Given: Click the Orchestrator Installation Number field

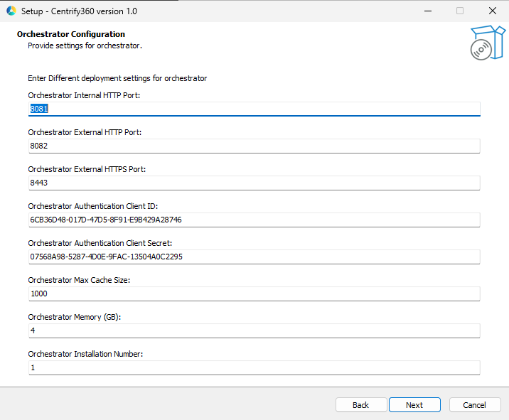Looking at the screenshot, I should coord(254,367).
